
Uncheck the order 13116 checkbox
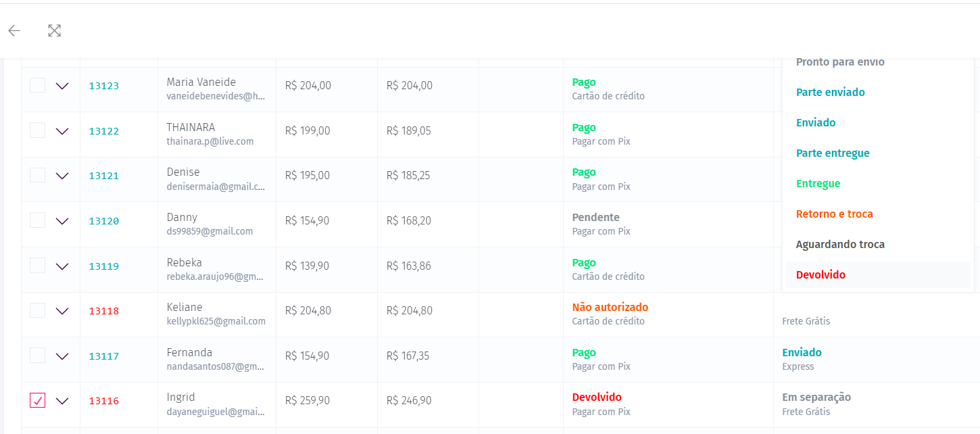click(x=37, y=401)
